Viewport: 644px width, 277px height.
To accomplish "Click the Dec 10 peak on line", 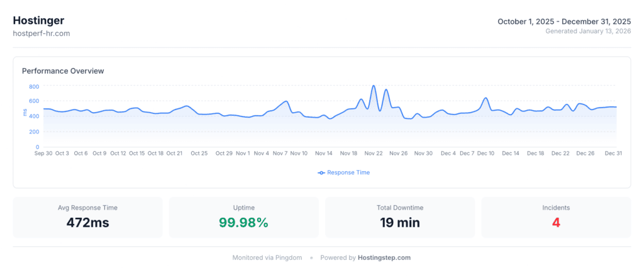I will pos(486,98).
